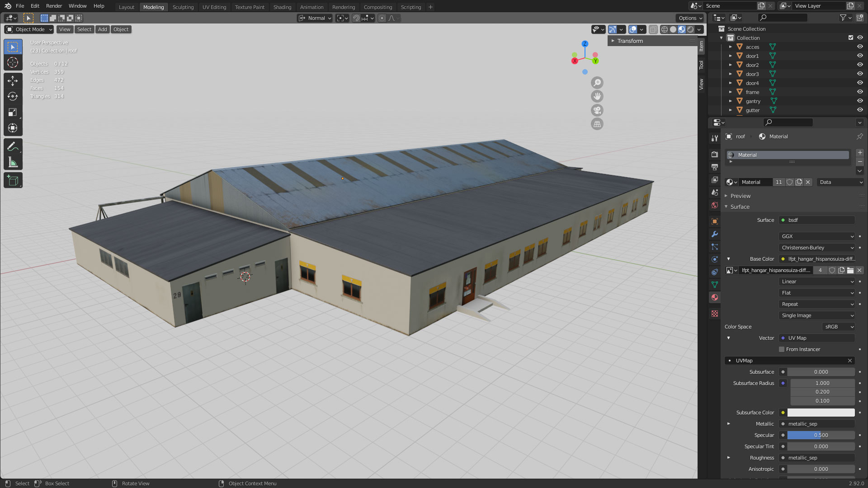Toggle camera view gizmo button
This screenshot has height=488, width=868.
coord(597,110)
